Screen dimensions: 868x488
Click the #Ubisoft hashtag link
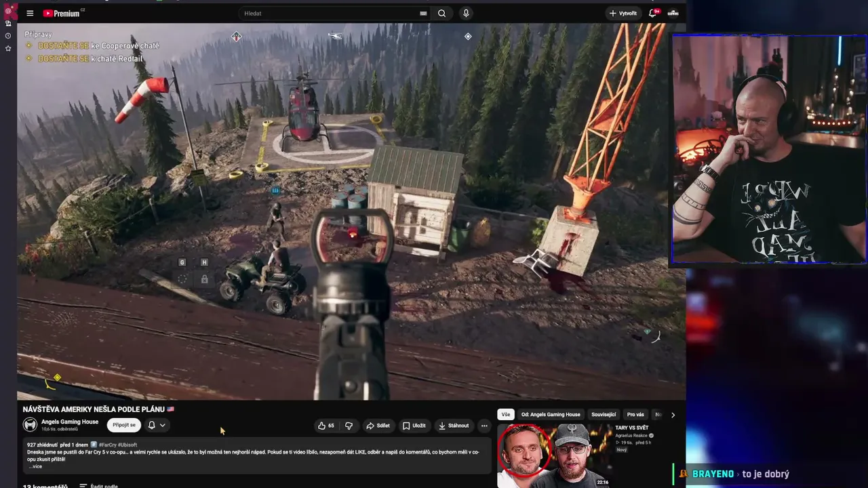(x=127, y=445)
